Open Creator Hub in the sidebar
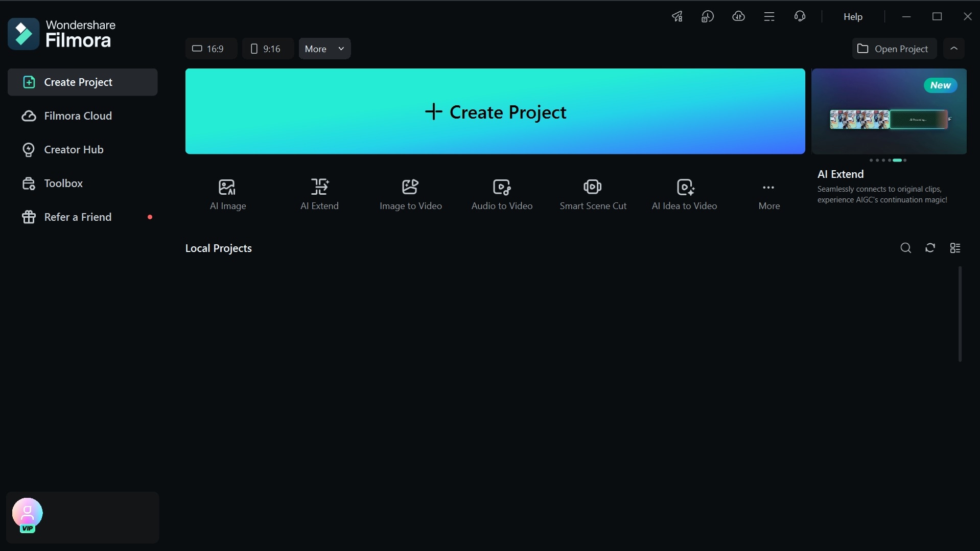Image resolution: width=980 pixels, height=551 pixels. click(82, 149)
